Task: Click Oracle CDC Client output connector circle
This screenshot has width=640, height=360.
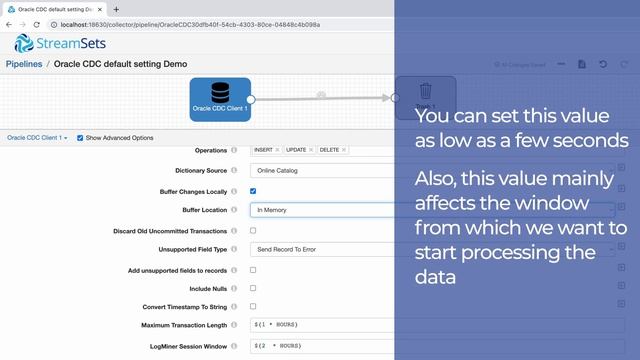Action: (251, 99)
